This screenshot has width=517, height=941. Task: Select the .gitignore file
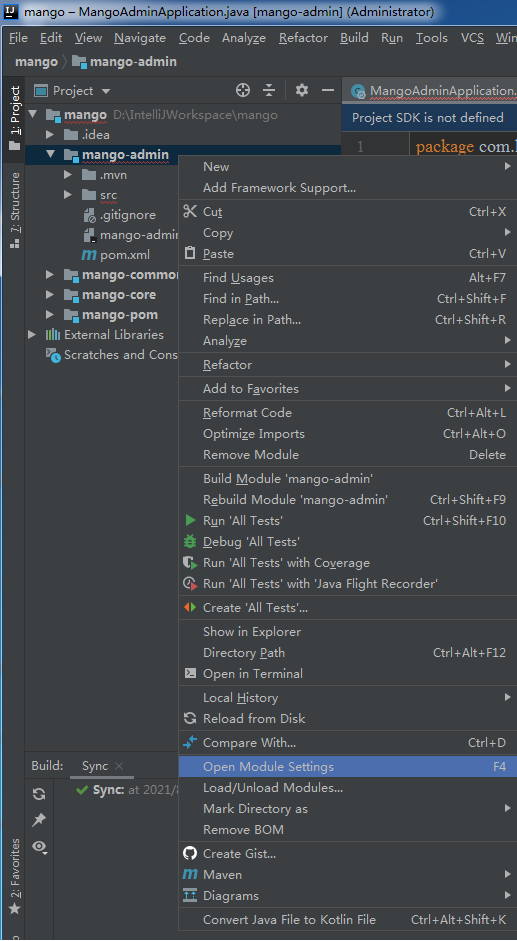[x=119, y=215]
